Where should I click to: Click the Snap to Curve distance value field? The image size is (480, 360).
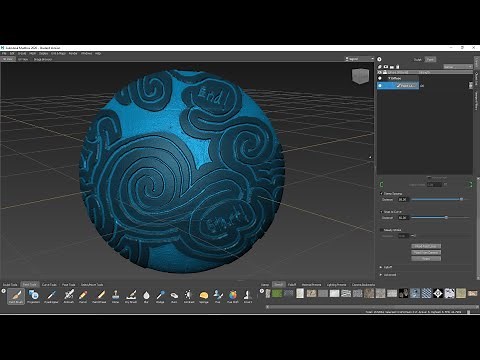click(x=403, y=218)
